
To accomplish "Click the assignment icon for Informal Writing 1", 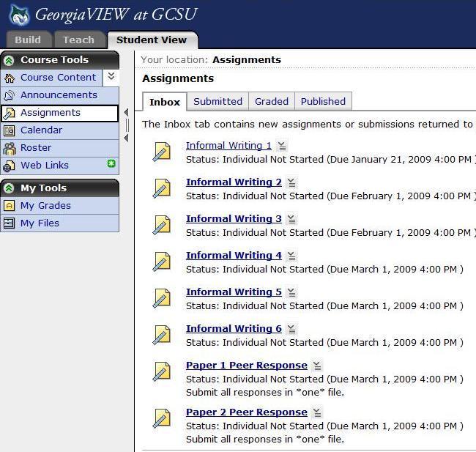I will [162, 152].
